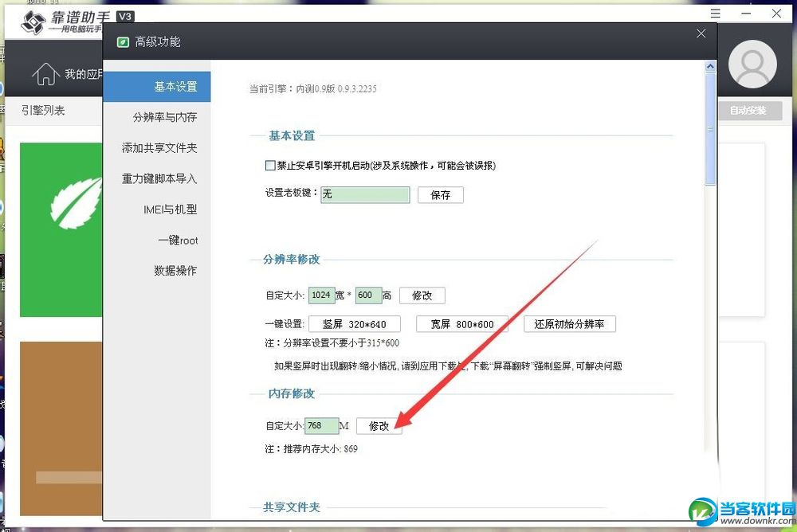Click the 分辨率修改 section heading
This screenshot has width=797, height=532.
291,259
